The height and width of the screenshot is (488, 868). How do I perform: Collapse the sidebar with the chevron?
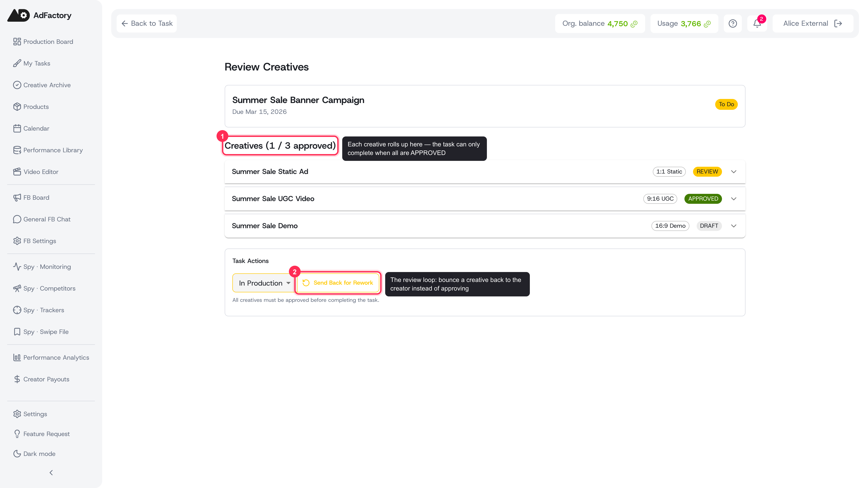[x=51, y=473]
